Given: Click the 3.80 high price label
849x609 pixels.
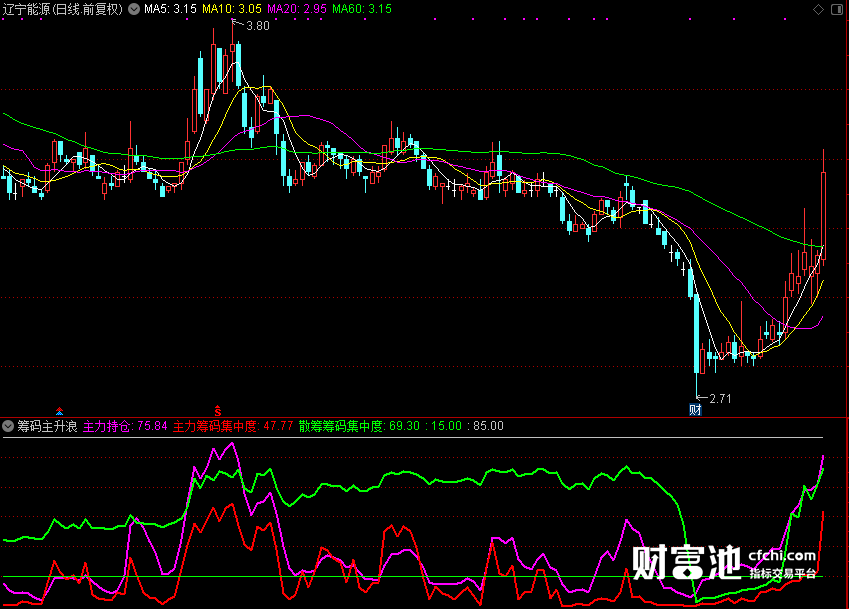Looking at the screenshot, I should coord(258,26).
